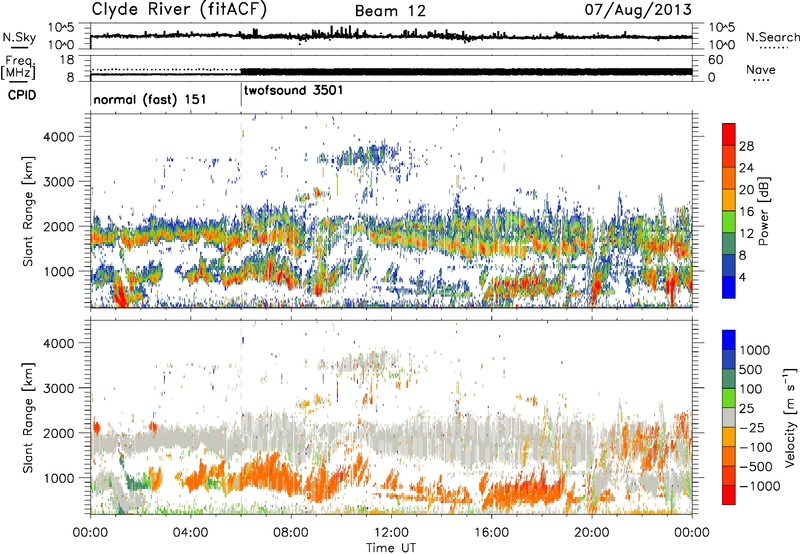800x554 pixels.
Task: Click the "20:00" time tick
Action: tap(592, 533)
